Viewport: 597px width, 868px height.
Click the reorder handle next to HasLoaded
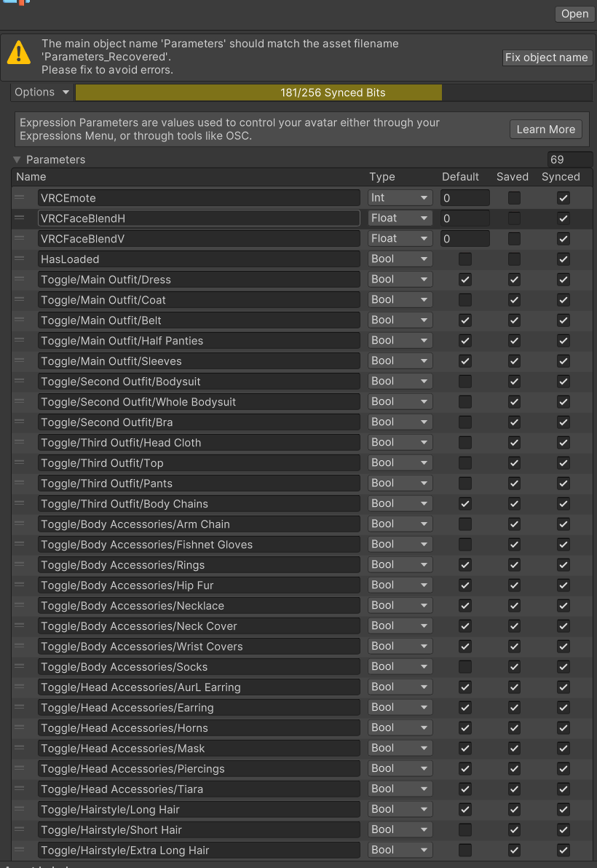click(20, 259)
